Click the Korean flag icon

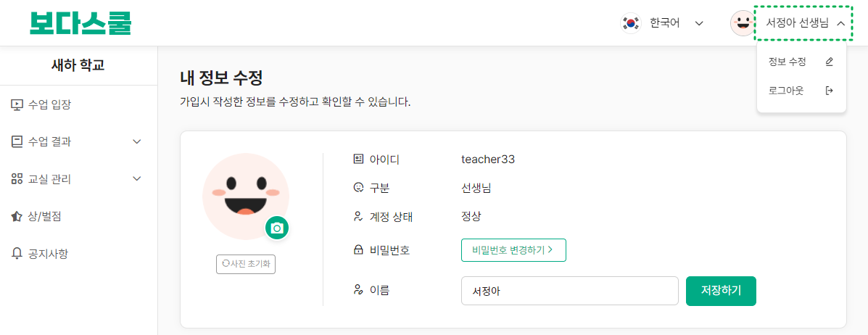[631, 23]
